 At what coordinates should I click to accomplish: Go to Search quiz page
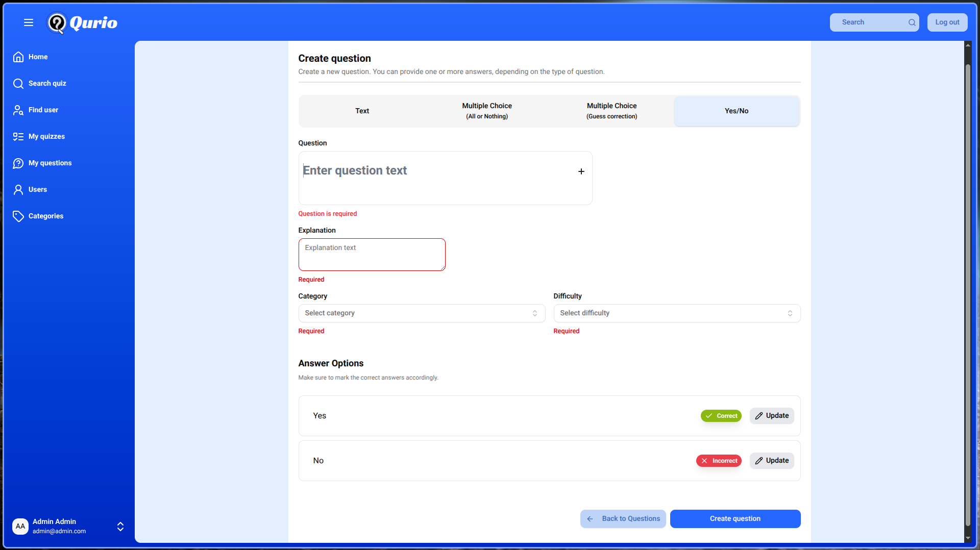[47, 83]
